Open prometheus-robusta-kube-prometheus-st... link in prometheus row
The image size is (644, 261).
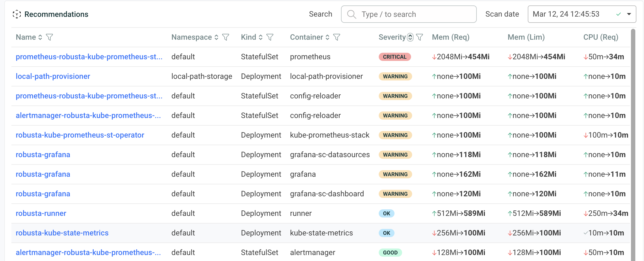(89, 57)
